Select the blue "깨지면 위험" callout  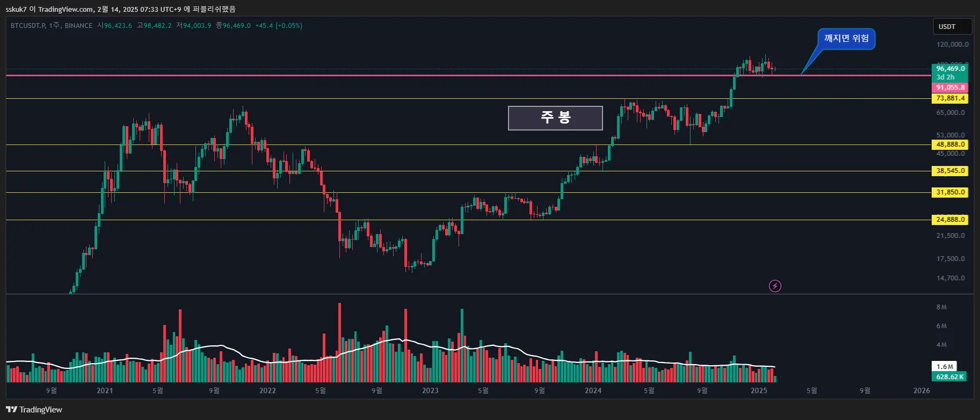[846, 39]
